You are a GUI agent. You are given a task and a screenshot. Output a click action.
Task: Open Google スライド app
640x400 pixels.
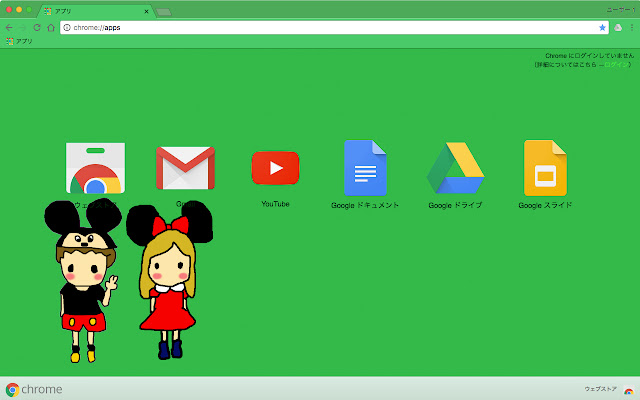point(545,168)
